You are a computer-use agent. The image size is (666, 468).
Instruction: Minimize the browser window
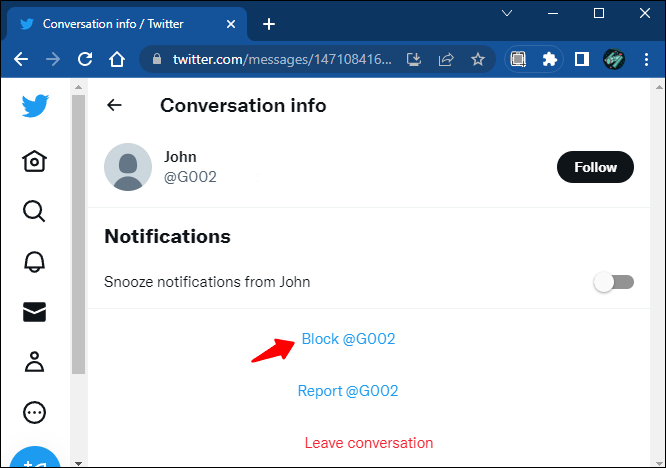tap(553, 14)
